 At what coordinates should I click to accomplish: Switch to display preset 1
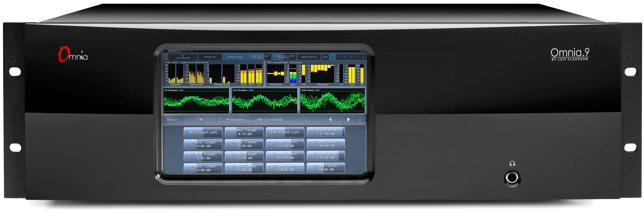pos(333,57)
